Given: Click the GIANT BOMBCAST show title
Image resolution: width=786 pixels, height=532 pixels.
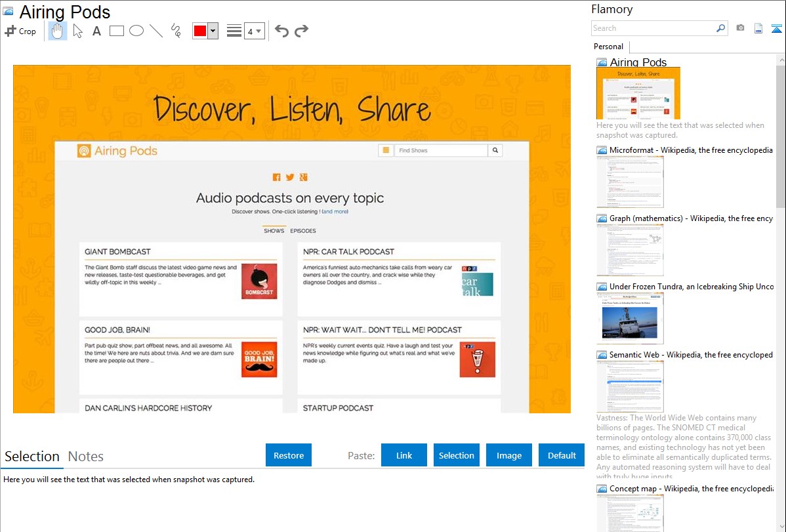Looking at the screenshot, I should click(118, 252).
